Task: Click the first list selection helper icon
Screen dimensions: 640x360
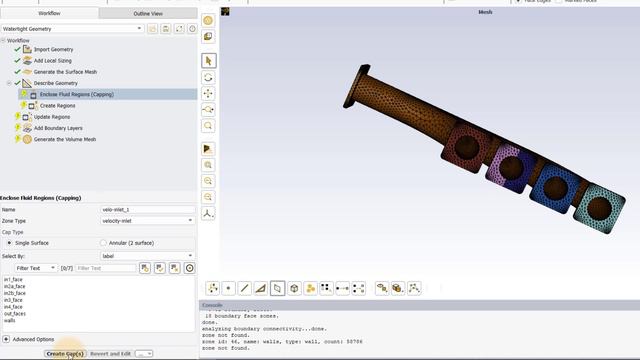Action: click(145, 268)
